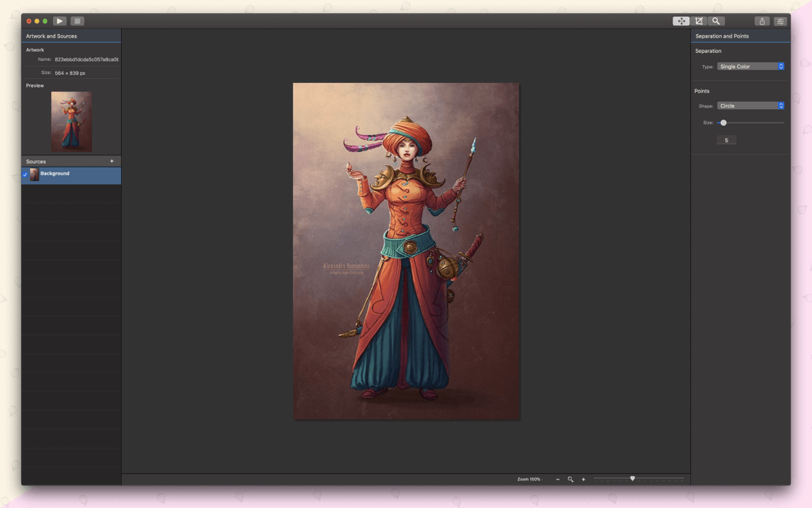The width and height of the screenshot is (812, 508).
Task: Close the window with the red button
Action: point(29,21)
